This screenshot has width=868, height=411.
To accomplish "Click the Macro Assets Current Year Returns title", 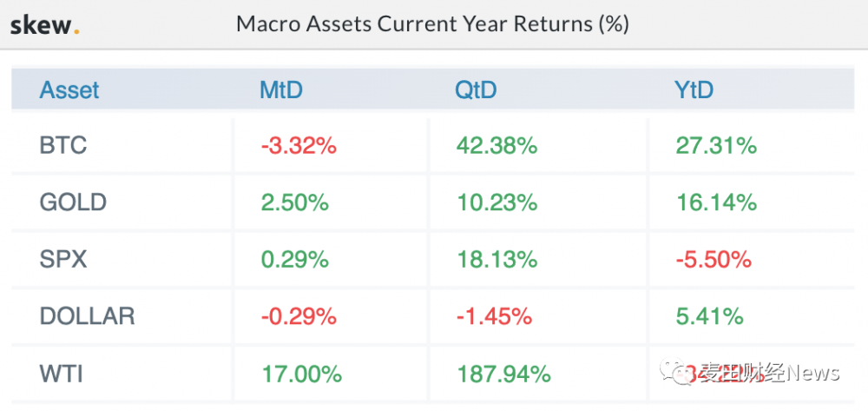I will pos(432,23).
